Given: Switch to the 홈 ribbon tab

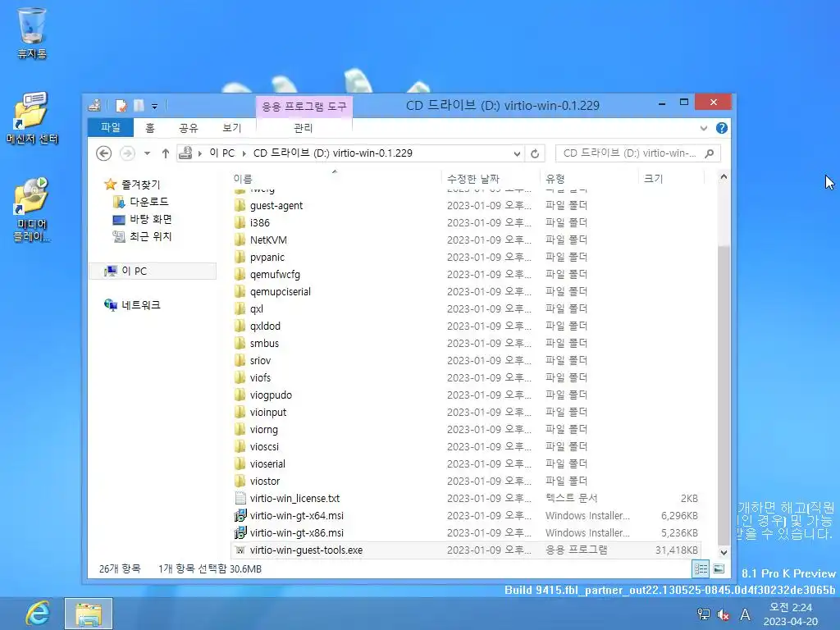Looking at the screenshot, I should tap(150, 127).
